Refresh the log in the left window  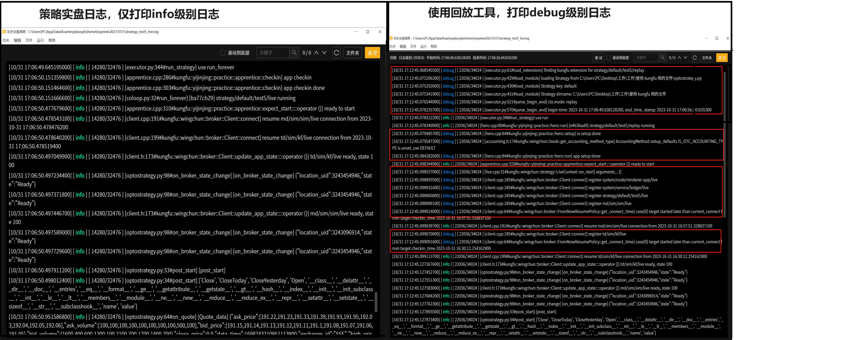point(336,53)
